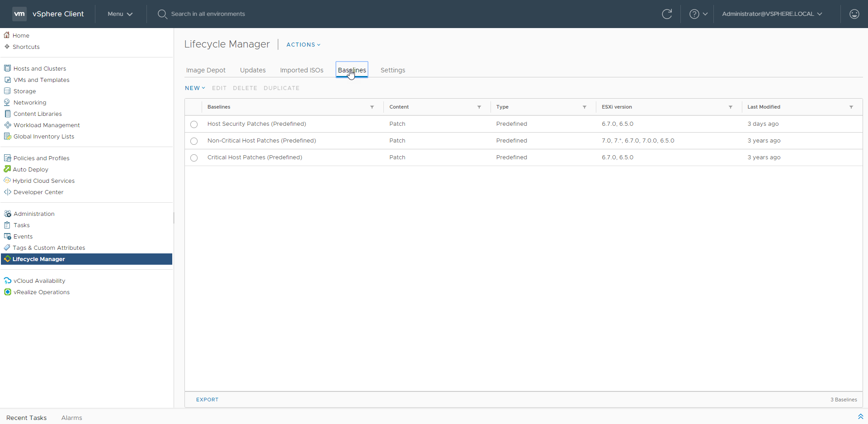
Task: Click the smiley feedback icon
Action: click(x=854, y=14)
